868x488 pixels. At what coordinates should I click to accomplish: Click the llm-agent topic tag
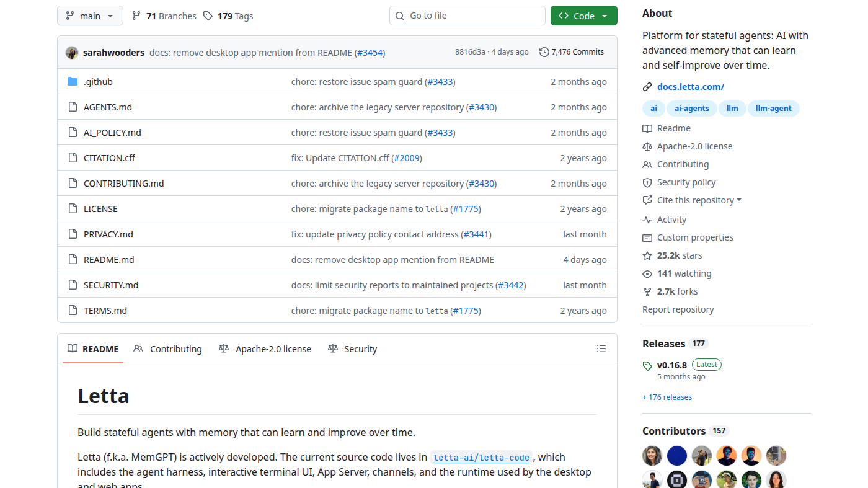pyautogui.click(x=774, y=109)
